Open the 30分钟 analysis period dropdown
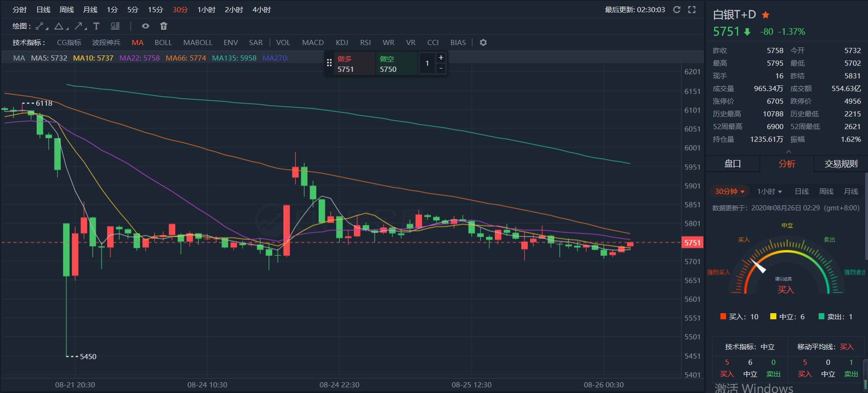This screenshot has width=868, height=393. pos(730,191)
